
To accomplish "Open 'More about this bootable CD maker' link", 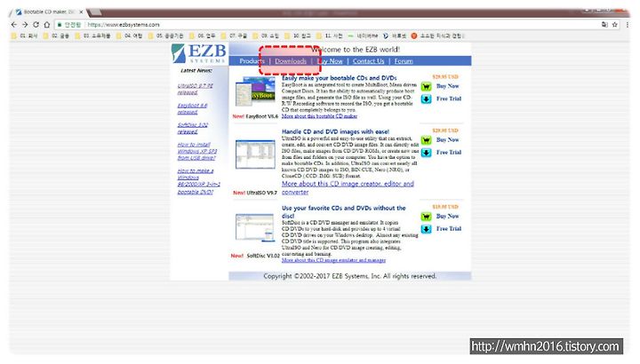I will (x=319, y=116).
